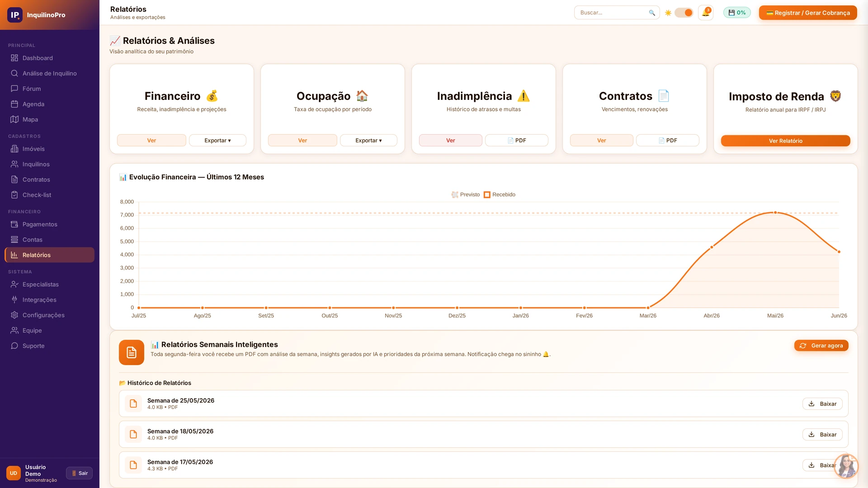Viewport: 868px width, 488px height.
Task: Click the storage 0% disk indicator
Action: [737, 13]
